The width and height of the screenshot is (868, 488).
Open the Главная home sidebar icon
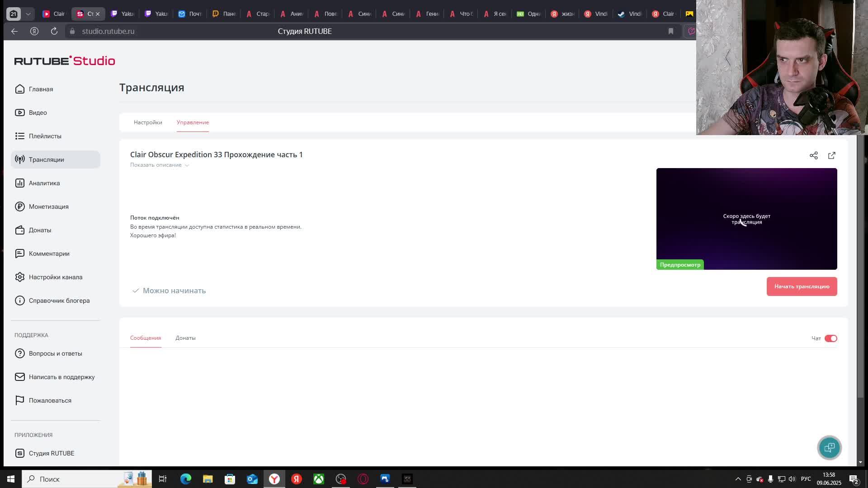(19, 89)
